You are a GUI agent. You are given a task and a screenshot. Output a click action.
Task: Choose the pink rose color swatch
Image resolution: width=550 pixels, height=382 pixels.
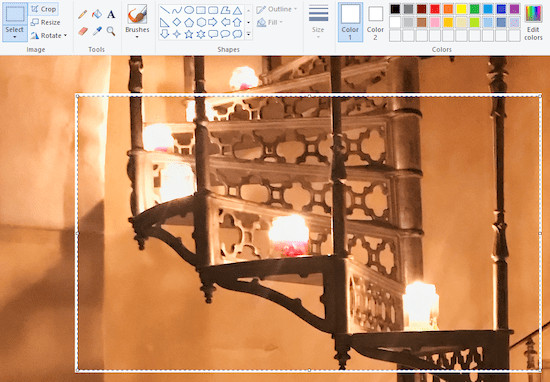(x=435, y=22)
